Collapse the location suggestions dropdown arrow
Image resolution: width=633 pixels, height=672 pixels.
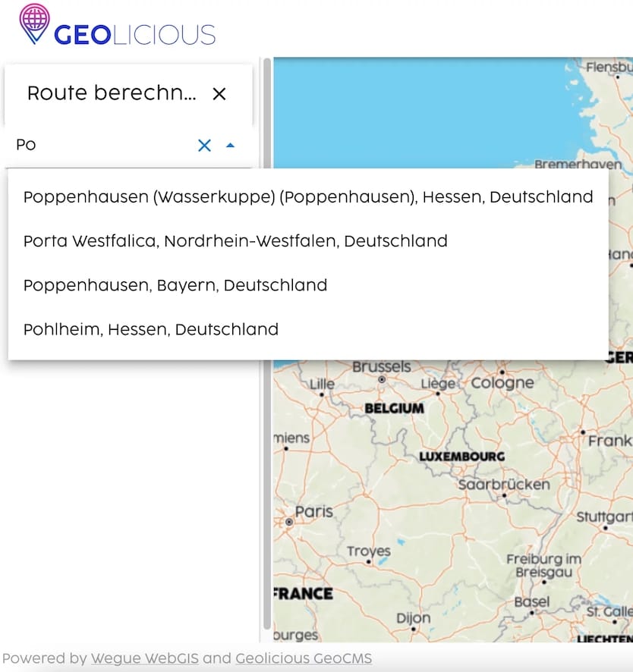coord(231,145)
